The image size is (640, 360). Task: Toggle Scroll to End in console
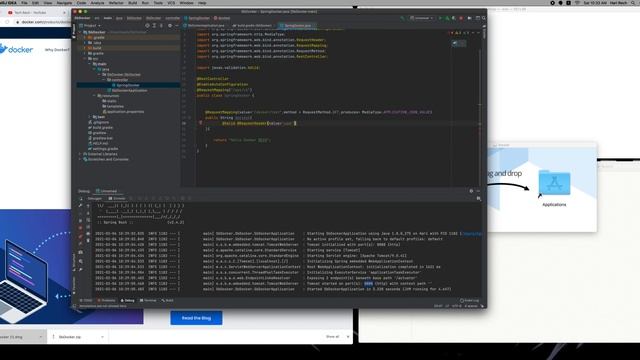[x=88, y=227]
